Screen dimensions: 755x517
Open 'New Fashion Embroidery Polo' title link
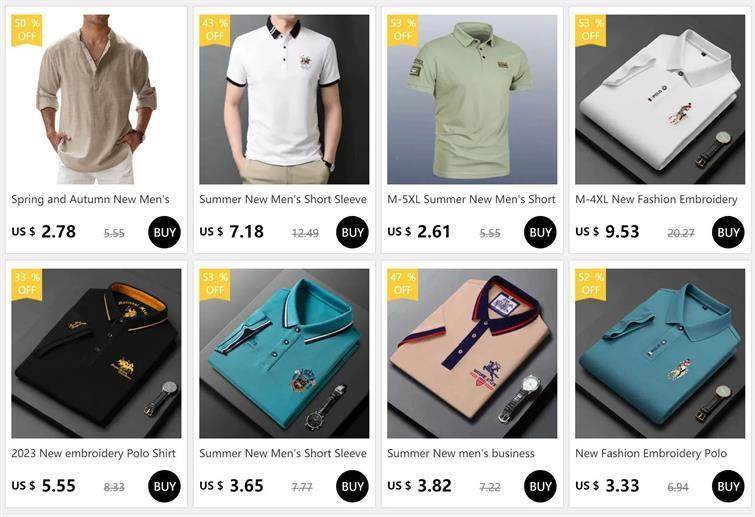click(651, 453)
